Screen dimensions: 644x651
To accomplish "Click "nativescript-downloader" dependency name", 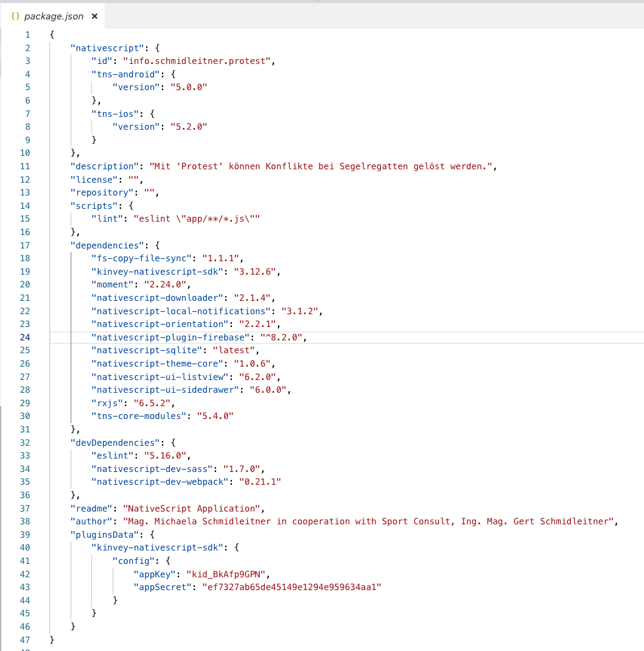I will tap(157, 298).
